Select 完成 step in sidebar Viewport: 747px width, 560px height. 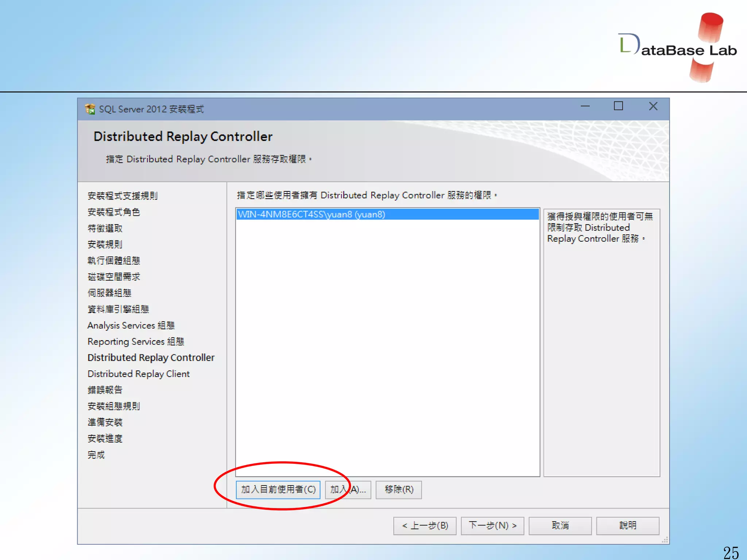coord(96,455)
